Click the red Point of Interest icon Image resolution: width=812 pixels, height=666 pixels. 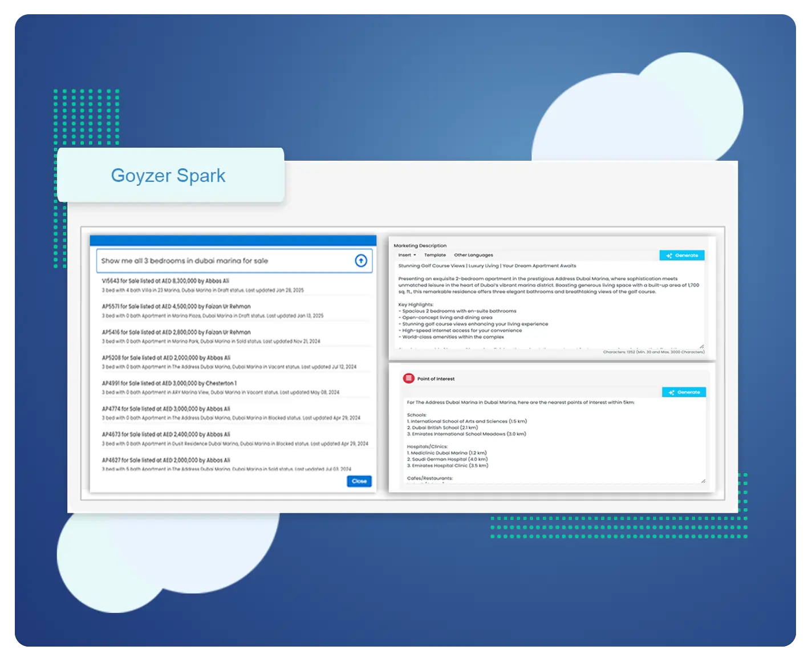pos(408,378)
